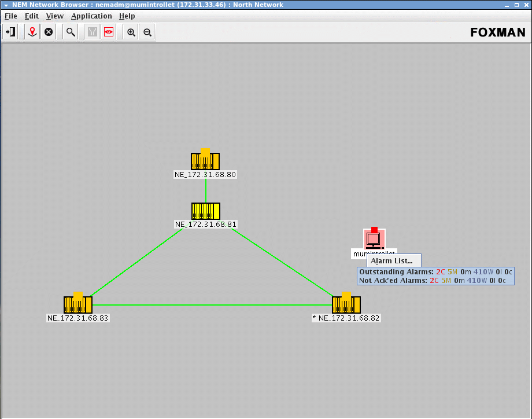
Task: Open the Edit menu
Action: point(31,16)
